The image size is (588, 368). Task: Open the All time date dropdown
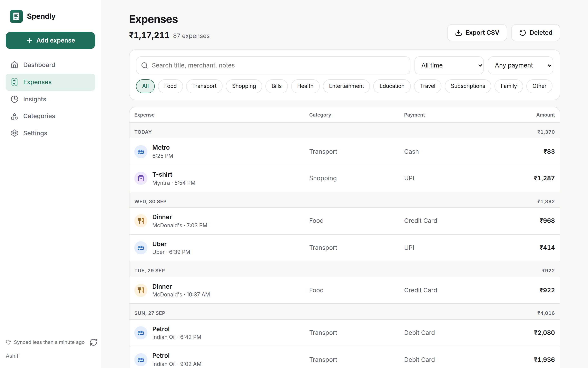tap(449, 65)
